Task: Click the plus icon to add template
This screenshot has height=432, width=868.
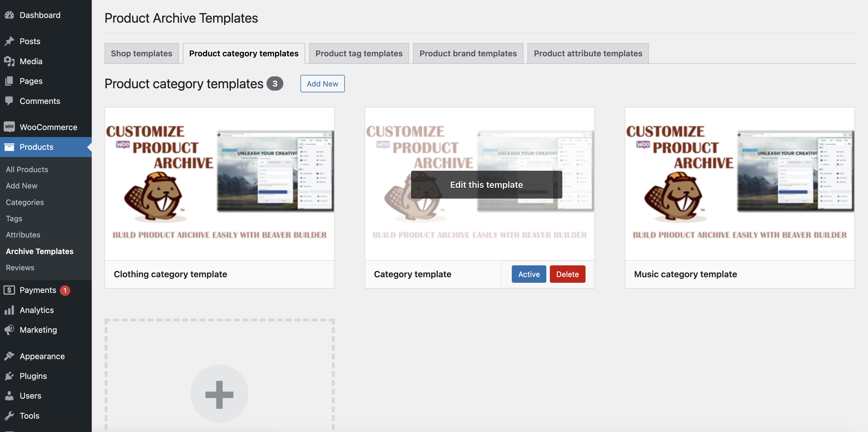Action: coord(219,394)
